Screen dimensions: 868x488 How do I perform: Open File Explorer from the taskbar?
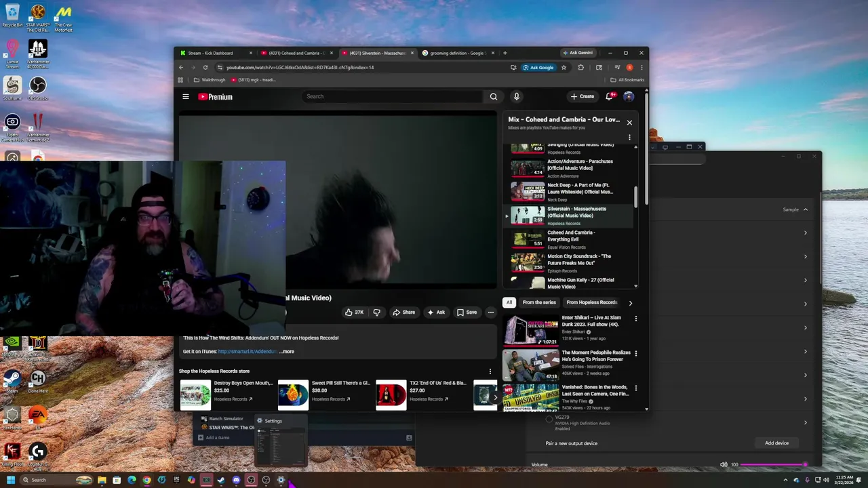click(x=102, y=480)
